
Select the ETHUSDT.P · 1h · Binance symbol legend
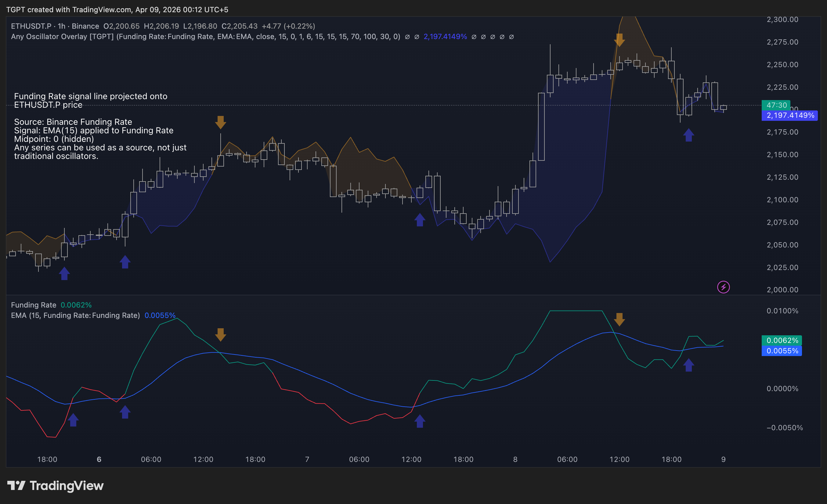[55, 26]
